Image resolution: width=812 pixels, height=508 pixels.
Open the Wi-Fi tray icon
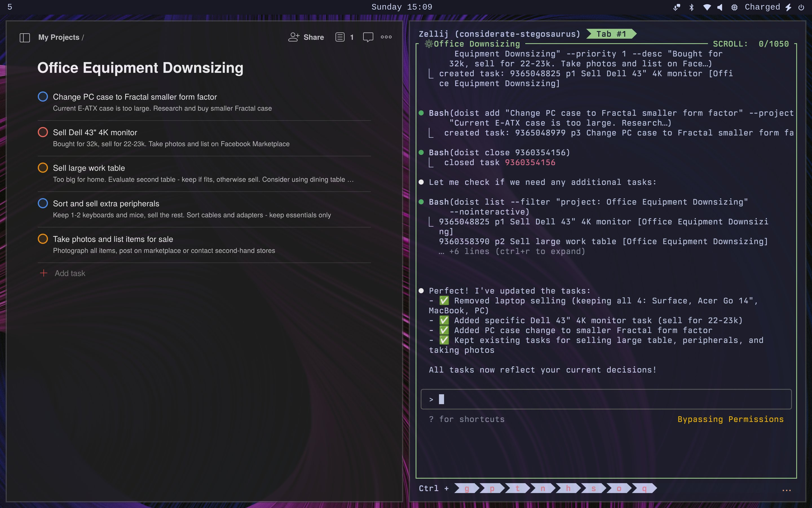[x=707, y=7]
